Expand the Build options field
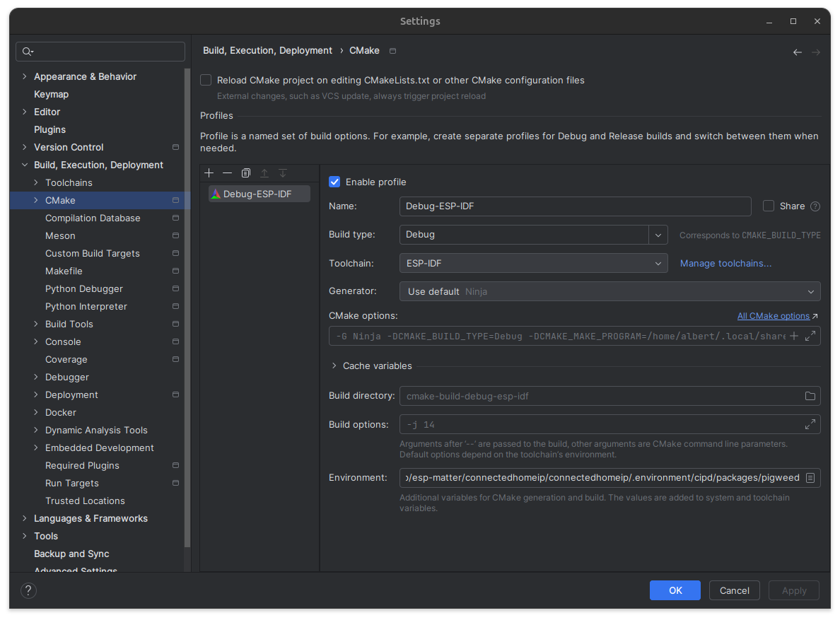This screenshot has height=620, width=840. (810, 425)
